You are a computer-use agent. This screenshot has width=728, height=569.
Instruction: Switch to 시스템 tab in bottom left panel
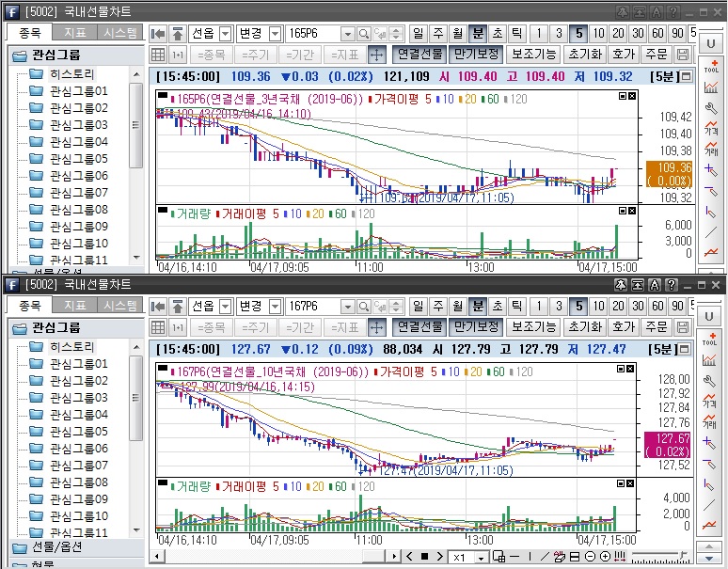point(120,305)
